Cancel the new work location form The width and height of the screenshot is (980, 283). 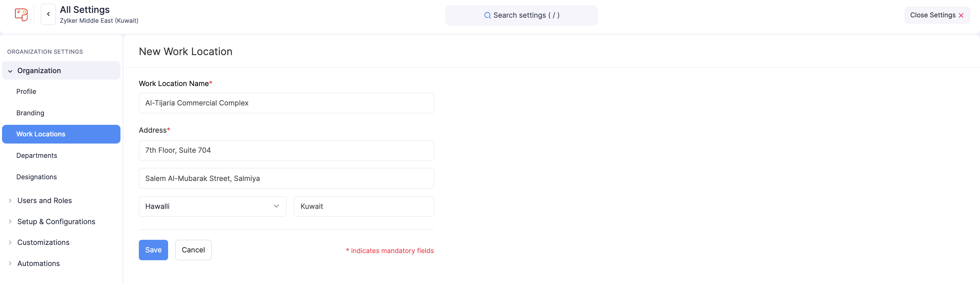point(193,250)
